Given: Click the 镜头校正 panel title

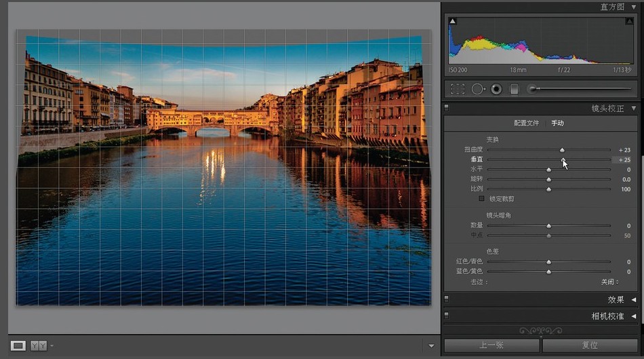Looking at the screenshot, I should 607,109.
